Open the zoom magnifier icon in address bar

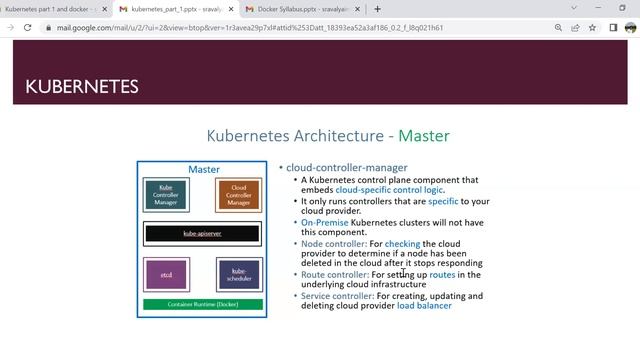(x=558, y=28)
